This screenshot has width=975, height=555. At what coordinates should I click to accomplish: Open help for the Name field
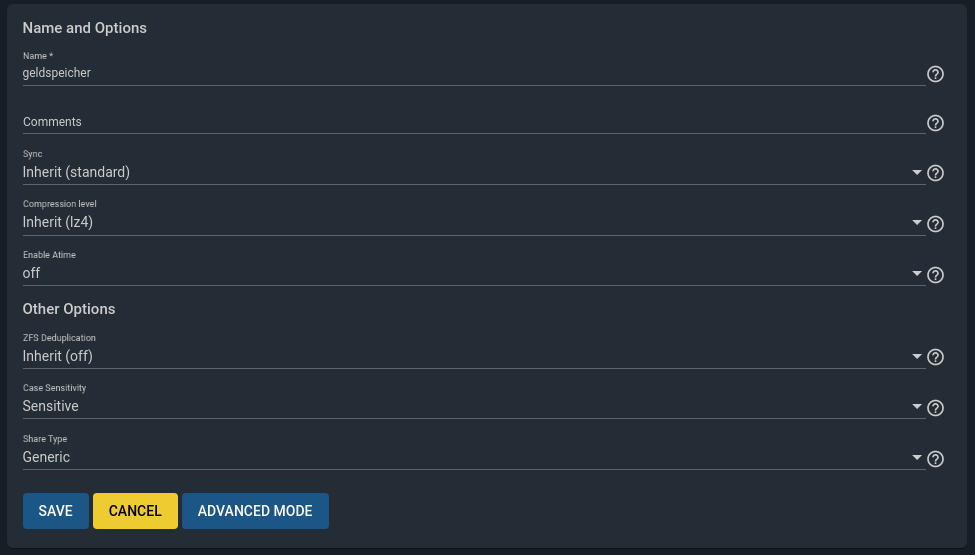[935, 74]
